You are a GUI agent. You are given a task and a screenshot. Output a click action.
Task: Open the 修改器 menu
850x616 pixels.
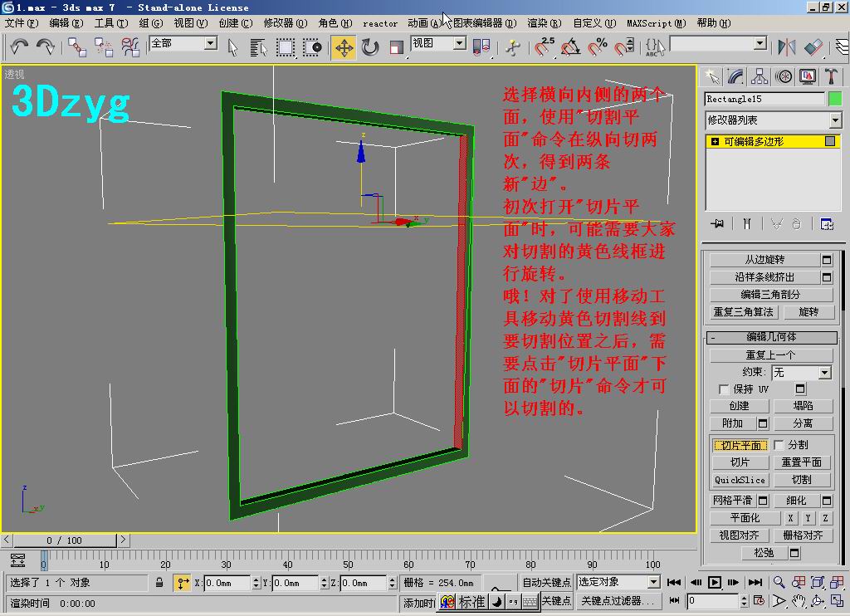[285, 23]
